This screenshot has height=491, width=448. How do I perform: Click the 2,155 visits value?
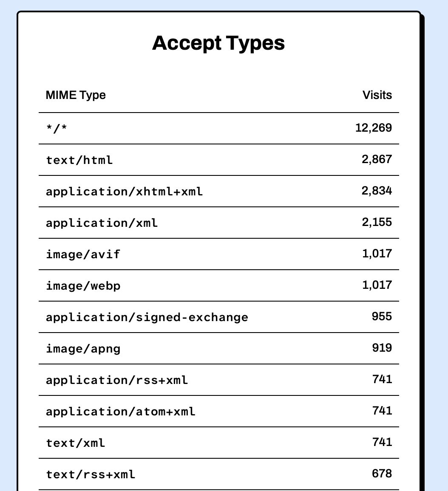tap(377, 222)
